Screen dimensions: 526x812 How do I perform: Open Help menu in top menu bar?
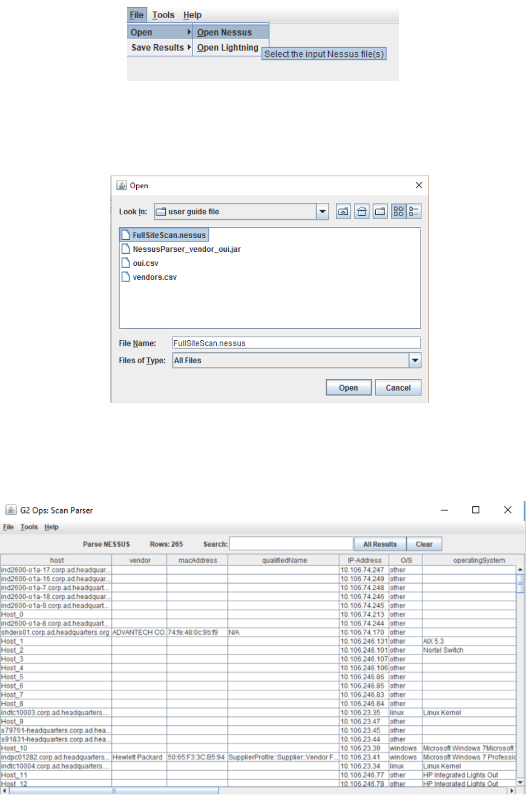[192, 15]
